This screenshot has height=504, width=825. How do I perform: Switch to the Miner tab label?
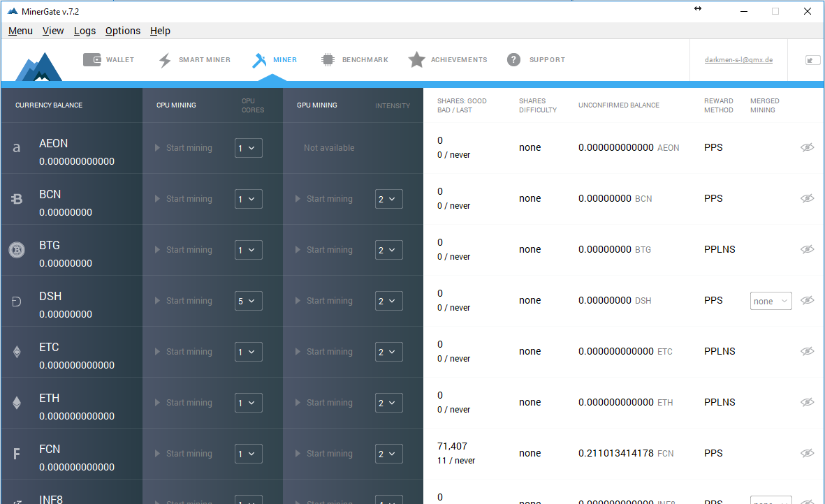285,60
